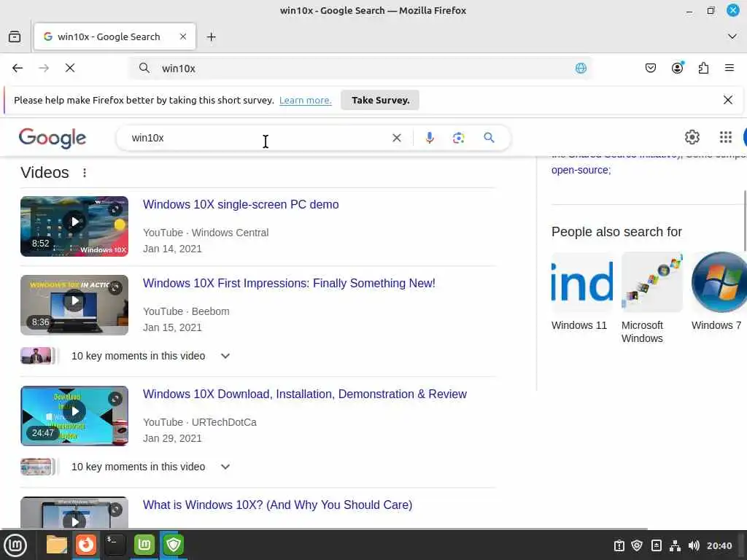The height and width of the screenshot is (560, 747).
Task: Open Firefox view recent browsing
Action: coord(15,36)
